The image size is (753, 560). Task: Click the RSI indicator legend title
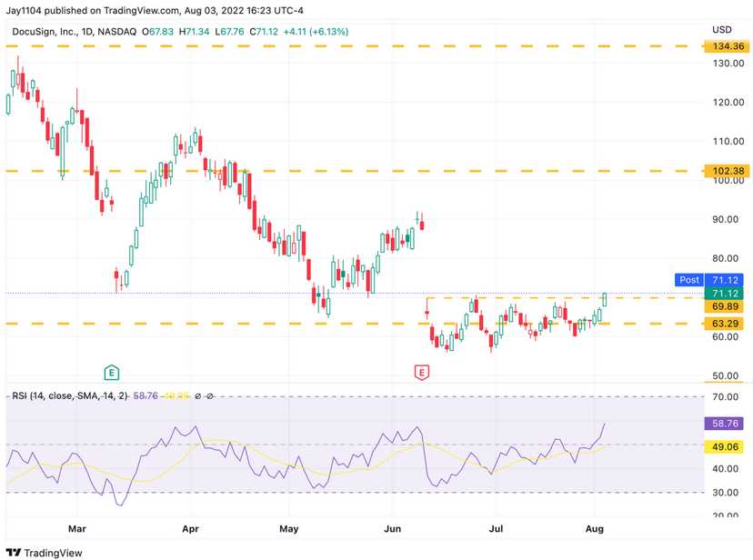(70, 395)
